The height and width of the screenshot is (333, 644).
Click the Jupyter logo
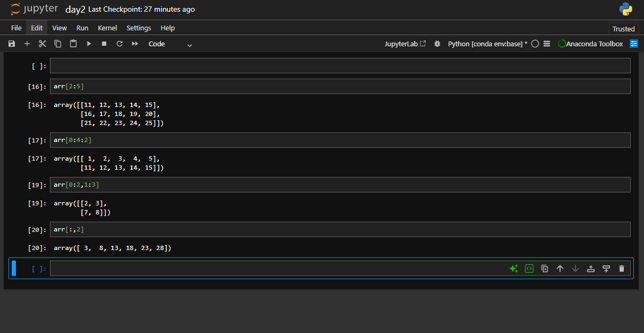coord(34,9)
